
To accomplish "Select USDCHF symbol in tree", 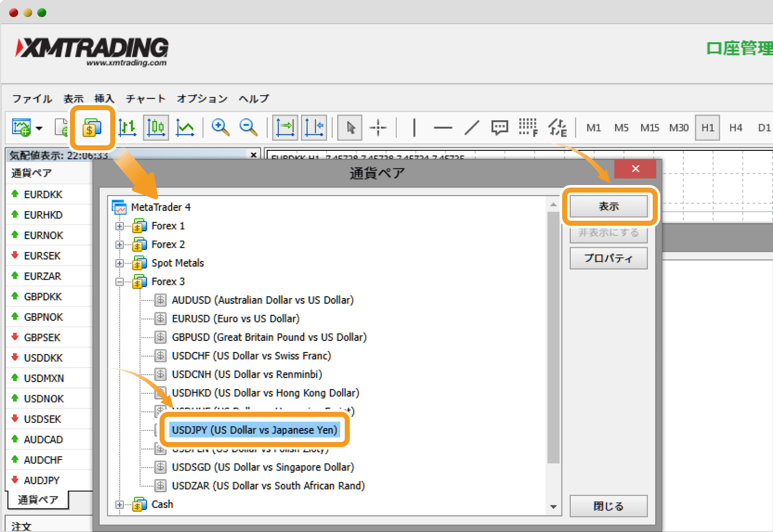I will pyautogui.click(x=252, y=356).
